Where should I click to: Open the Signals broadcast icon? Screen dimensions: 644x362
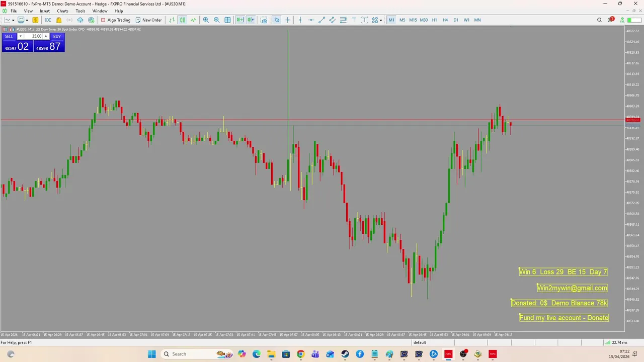click(69, 20)
